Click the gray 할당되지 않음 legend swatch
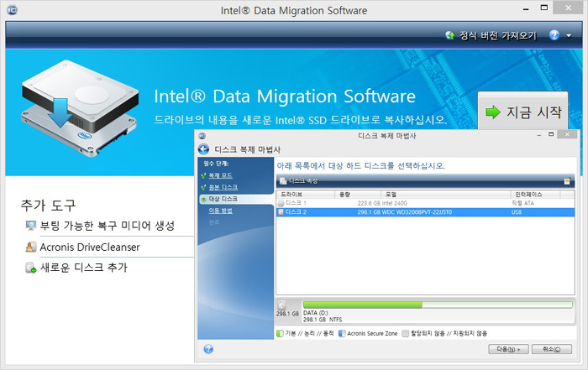The width and height of the screenshot is (588, 370). coord(406,333)
